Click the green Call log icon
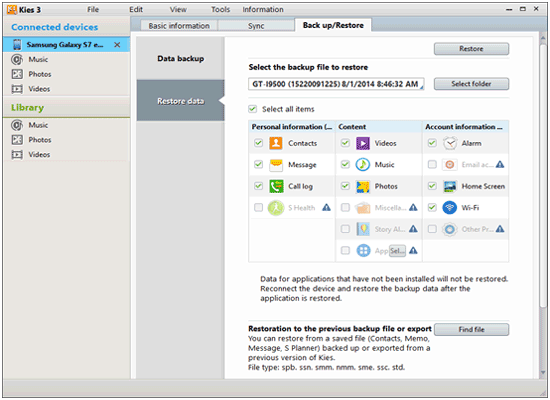 click(276, 186)
